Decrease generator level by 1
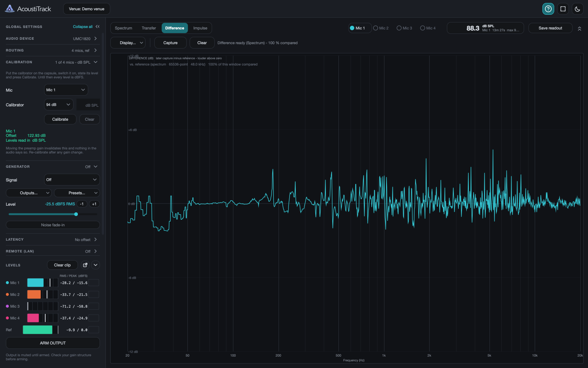 [x=82, y=204]
